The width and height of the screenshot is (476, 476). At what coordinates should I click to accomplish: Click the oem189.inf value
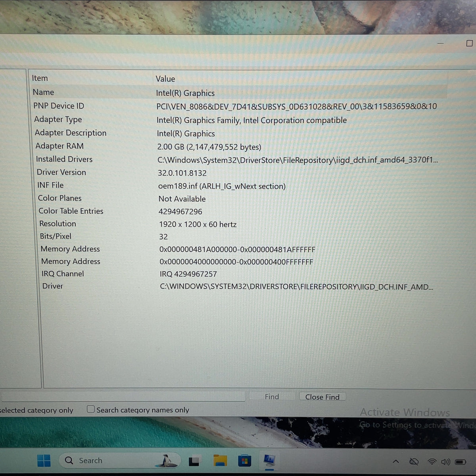click(x=222, y=186)
